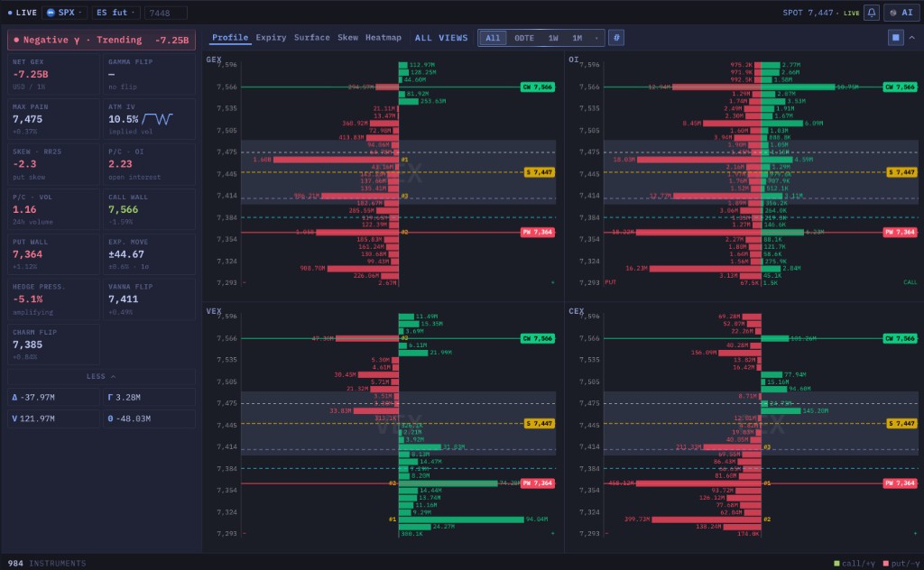This screenshot has width=924, height=570.
Task: Click the blue square layout icon
Action: coord(895,38)
